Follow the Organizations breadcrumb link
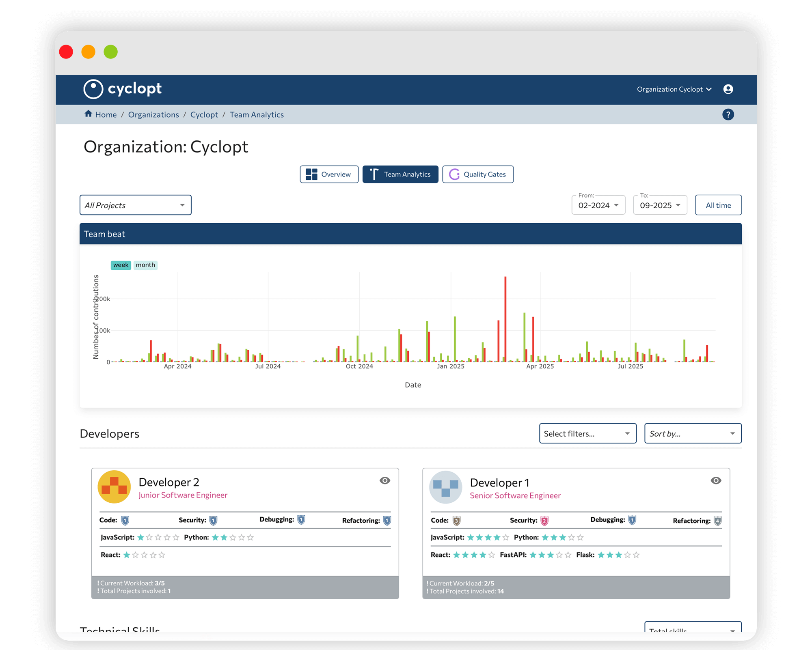 (x=153, y=115)
